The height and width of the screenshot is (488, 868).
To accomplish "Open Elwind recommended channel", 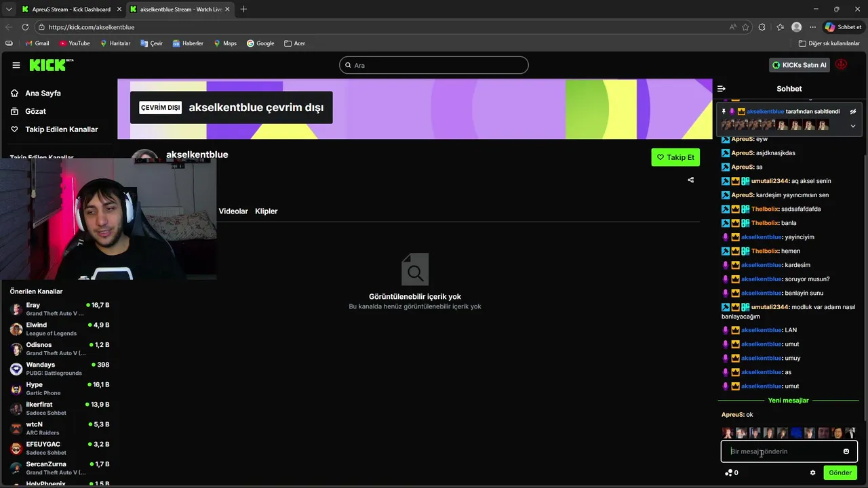I will (60, 329).
